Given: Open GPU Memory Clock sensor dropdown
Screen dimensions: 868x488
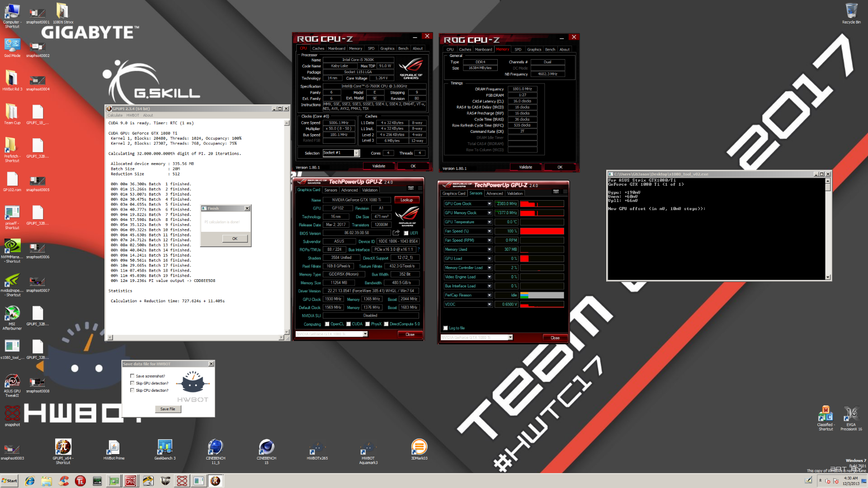Looking at the screenshot, I should click(x=489, y=213).
